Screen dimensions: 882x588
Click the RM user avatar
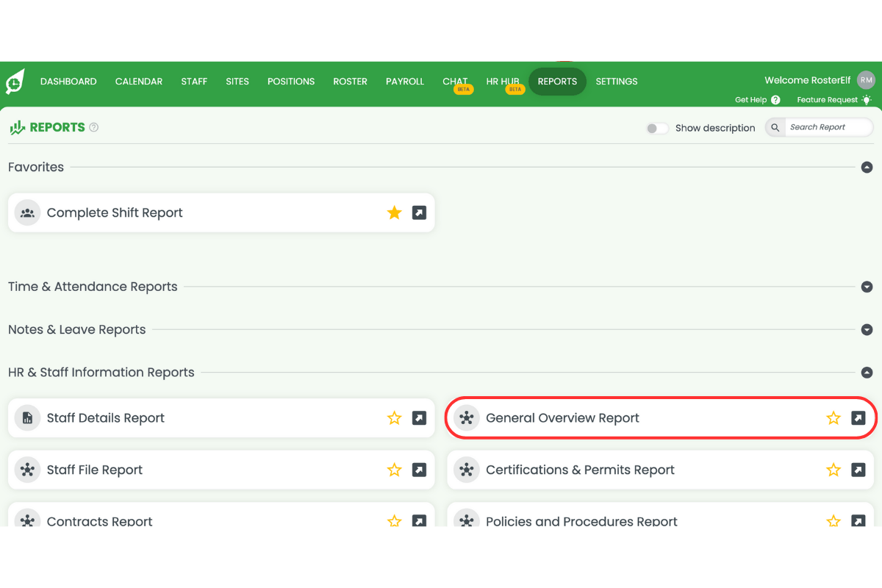[x=866, y=81]
